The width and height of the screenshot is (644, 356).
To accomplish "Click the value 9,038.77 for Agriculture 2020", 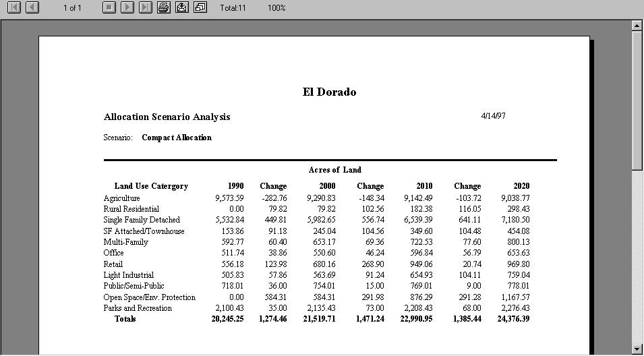I will coord(515,198).
